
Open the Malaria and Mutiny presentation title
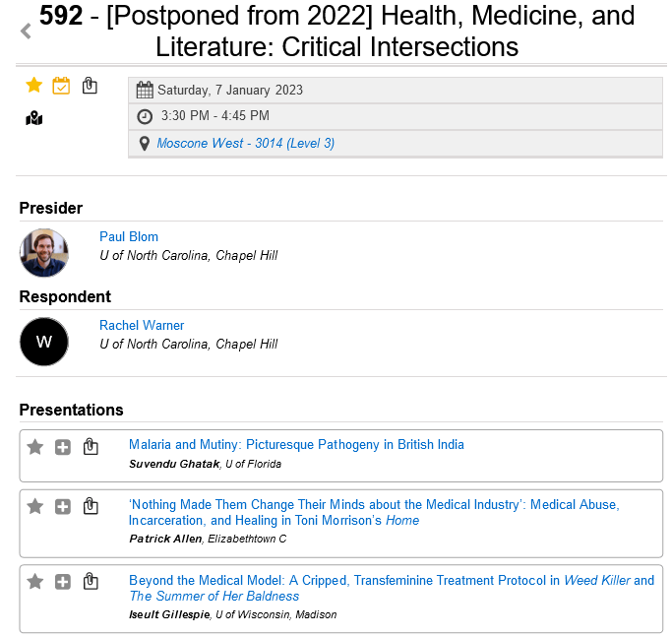296,444
